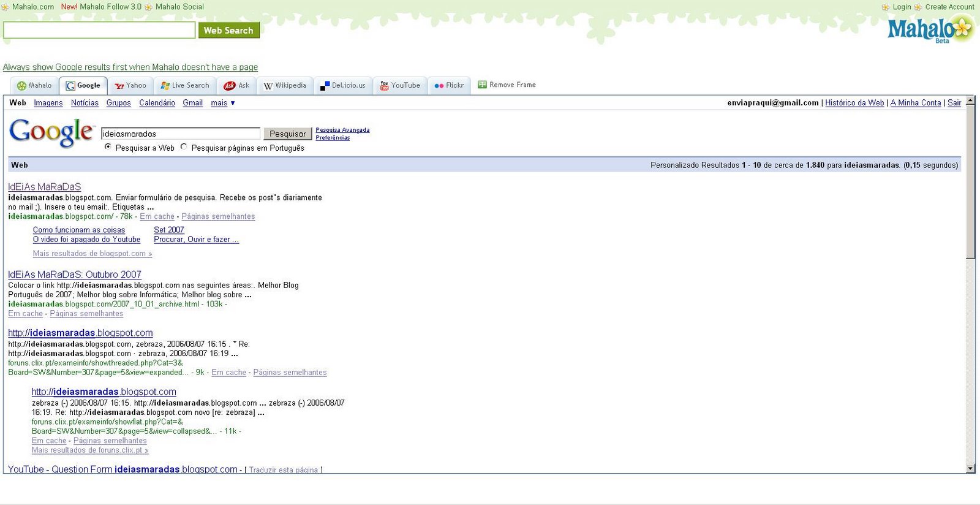Image resolution: width=980 pixels, height=505 pixels.
Task: Click the flower icon beside Login
Action: pos(886,7)
